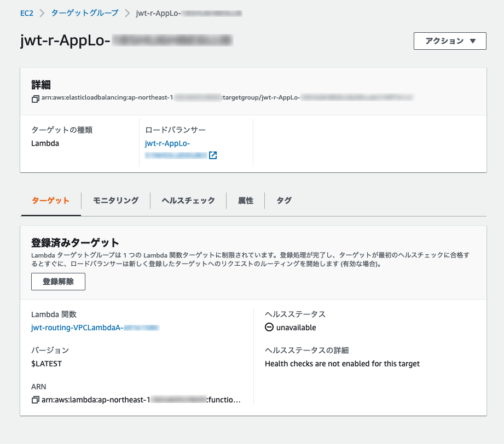This screenshot has width=504, height=444.
Task: Open the アクション dropdown menu
Action: (450, 41)
